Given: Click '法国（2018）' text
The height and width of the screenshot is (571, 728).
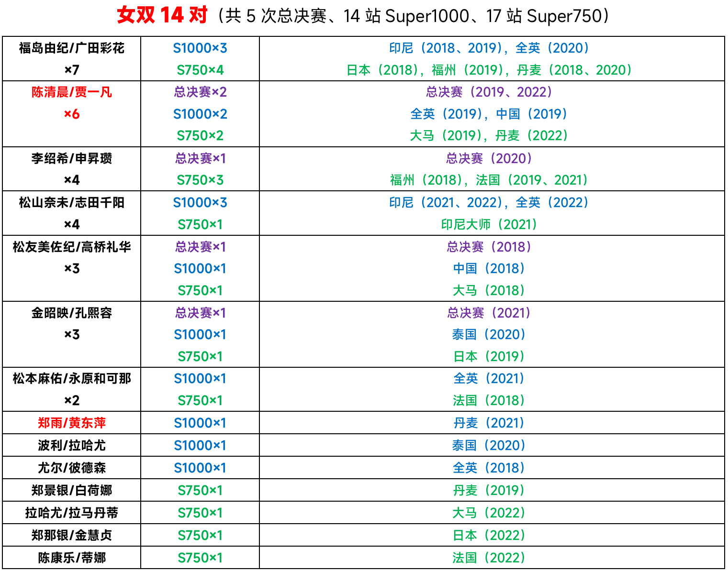Looking at the screenshot, I should pos(489,400).
